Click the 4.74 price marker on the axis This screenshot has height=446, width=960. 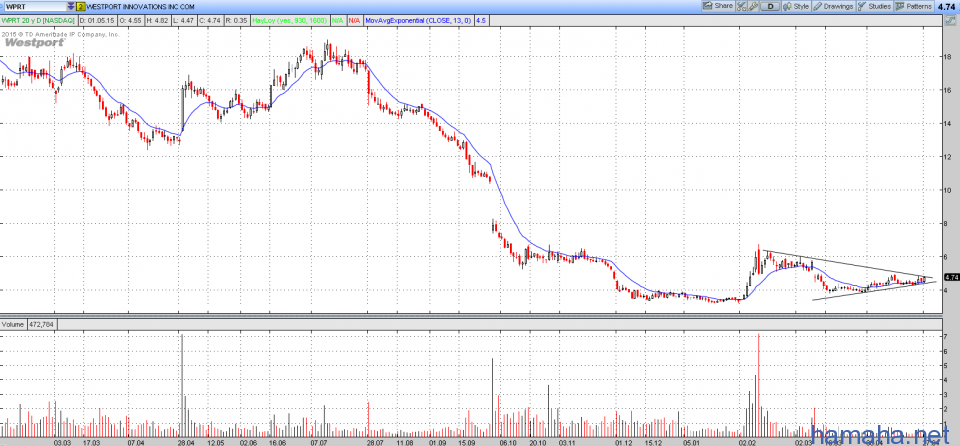coord(952,277)
